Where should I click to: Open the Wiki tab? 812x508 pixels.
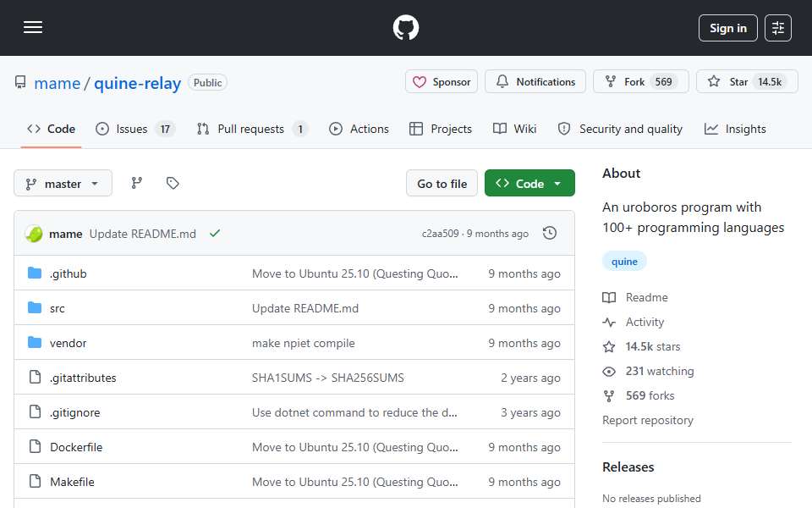(514, 129)
